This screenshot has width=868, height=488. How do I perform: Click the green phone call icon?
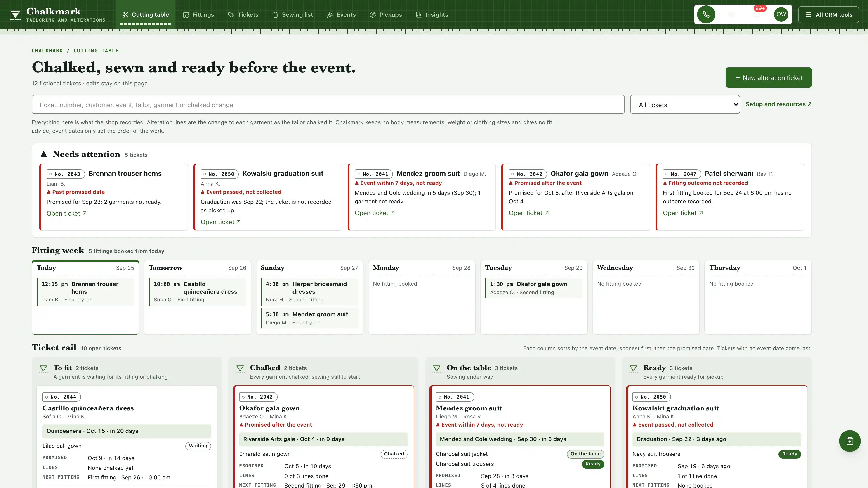[x=706, y=14]
